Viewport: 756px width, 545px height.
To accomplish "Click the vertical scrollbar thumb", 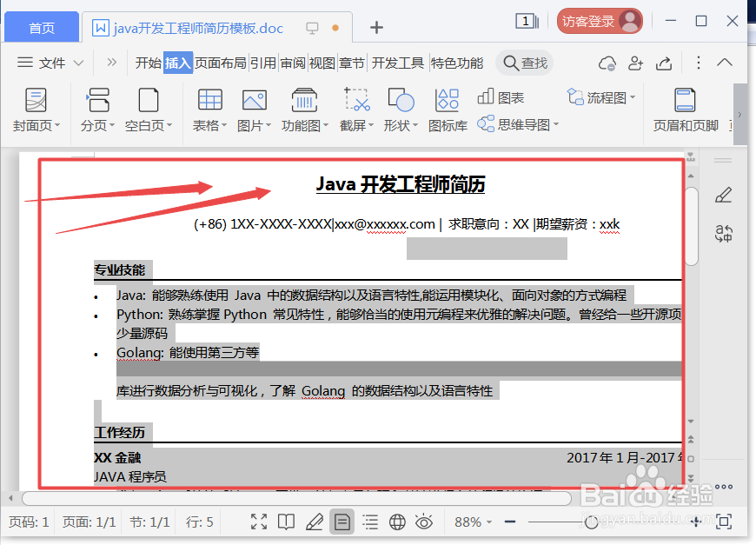I will [692, 227].
